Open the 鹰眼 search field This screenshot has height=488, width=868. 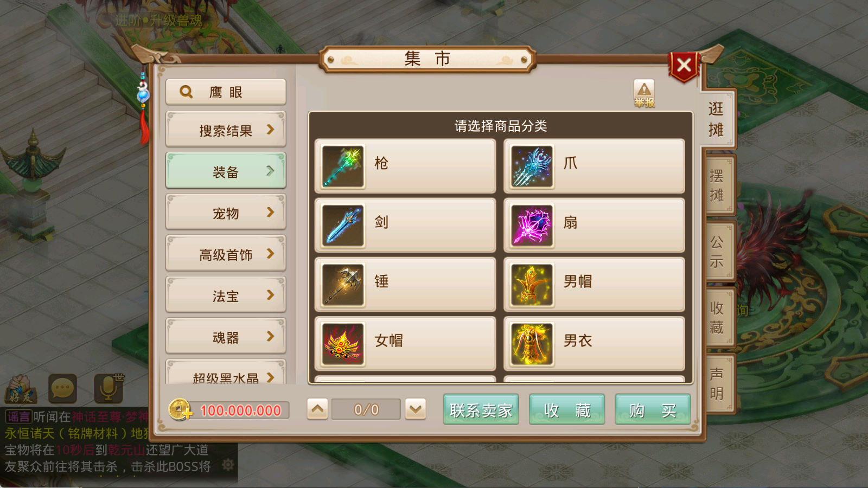point(226,92)
